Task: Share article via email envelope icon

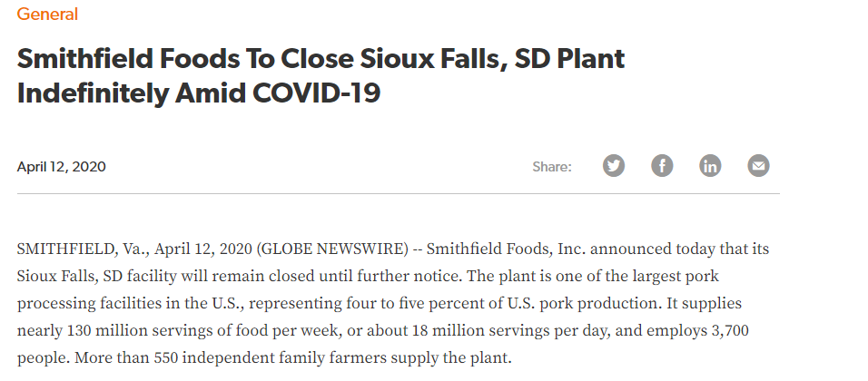Action: click(x=758, y=166)
